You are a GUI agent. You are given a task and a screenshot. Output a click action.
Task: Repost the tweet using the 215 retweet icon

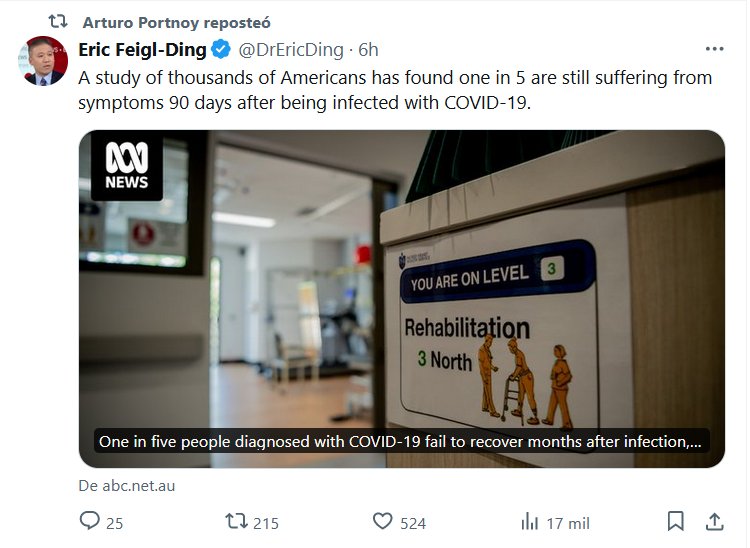tap(237, 522)
